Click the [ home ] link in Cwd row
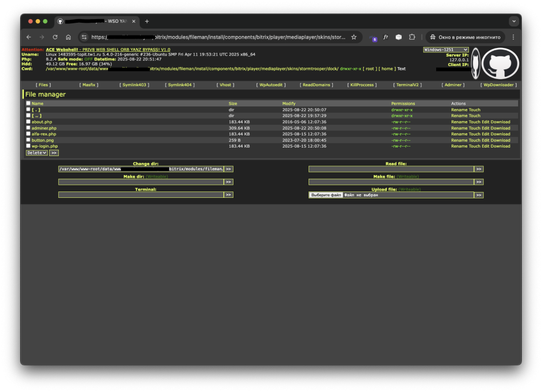Screen dimensions: 542x392 pyautogui.click(x=387, y=69)
